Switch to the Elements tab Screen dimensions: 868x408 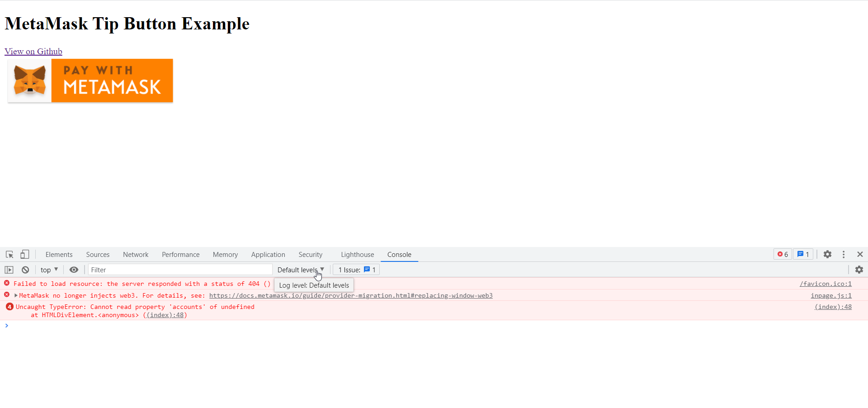pos(59,255)
